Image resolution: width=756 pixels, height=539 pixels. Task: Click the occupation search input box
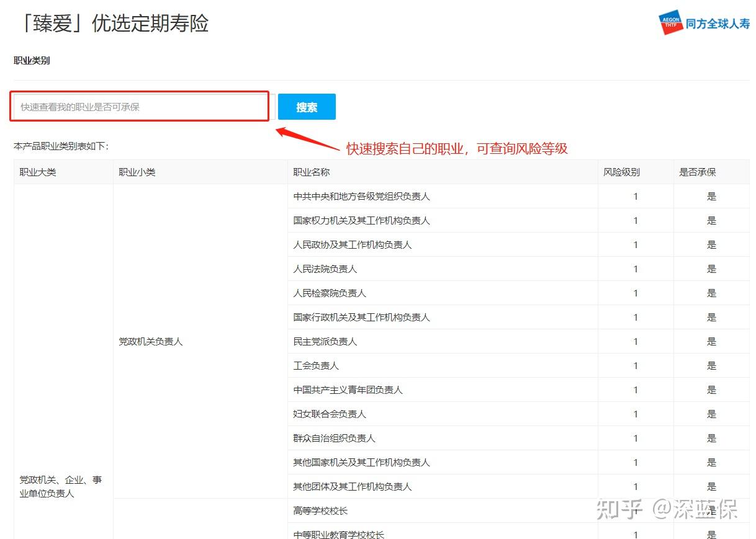click(x=140, y=106)
